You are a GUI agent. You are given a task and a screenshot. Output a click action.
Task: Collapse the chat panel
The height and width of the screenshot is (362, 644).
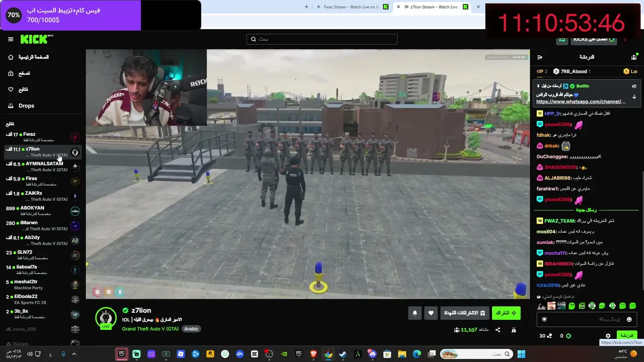[x=540, y=57]
